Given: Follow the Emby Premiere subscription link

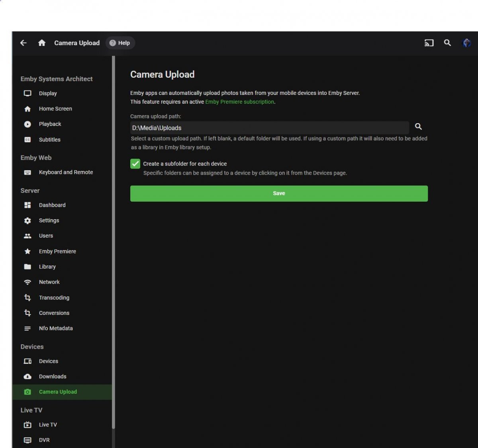Looking at the screenshot, I should pos(239,102).
